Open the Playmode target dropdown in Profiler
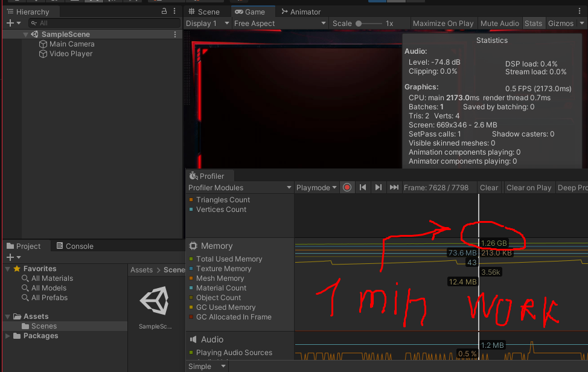 315,187
